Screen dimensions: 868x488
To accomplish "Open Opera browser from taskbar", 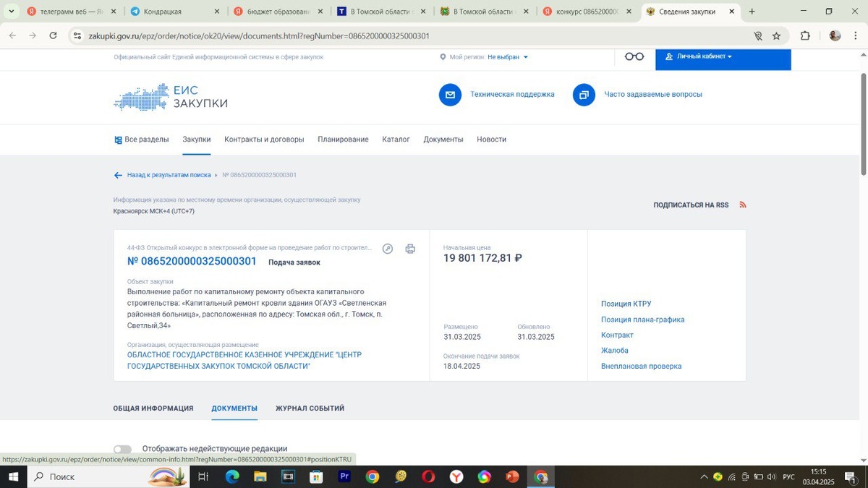I will click(x=429, y=476).
